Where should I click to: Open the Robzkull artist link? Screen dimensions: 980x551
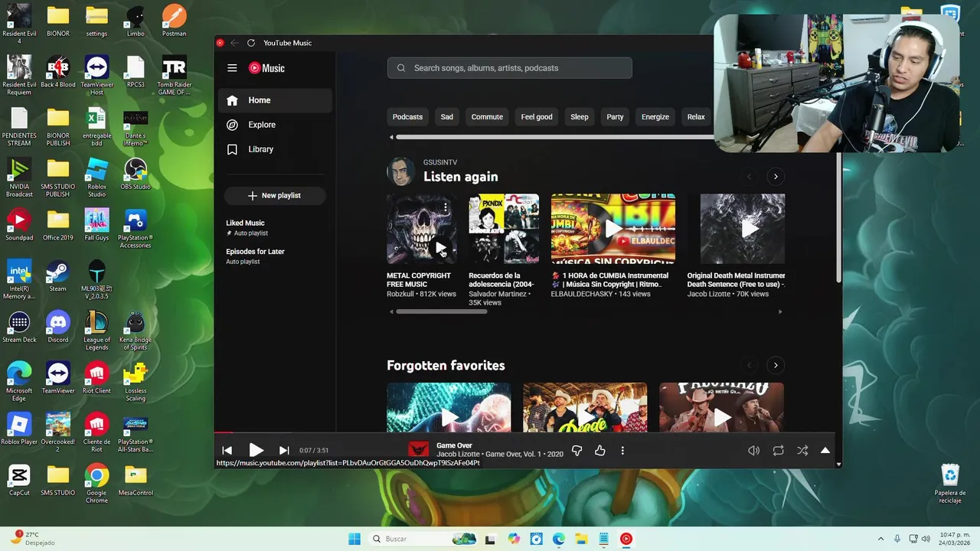click(x=400, y=294)
